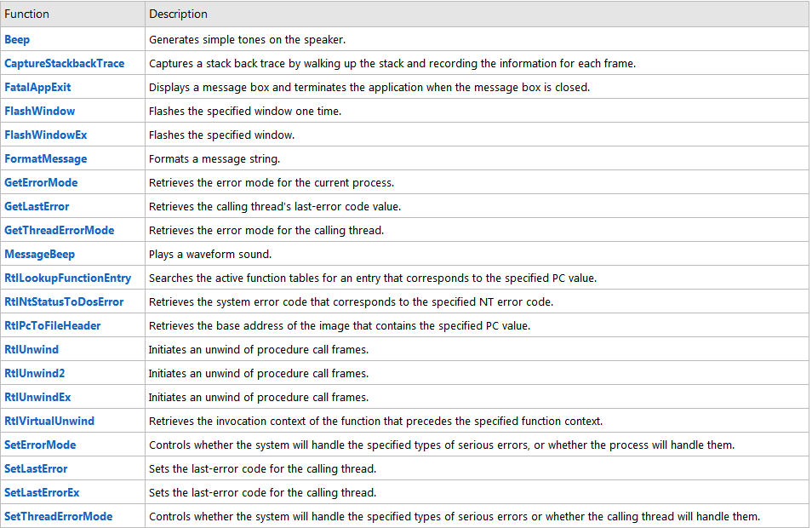Screen dimensions: 812x528
Task: Click the RtlPcToFileHeader link
Action: tap(53, 325)
